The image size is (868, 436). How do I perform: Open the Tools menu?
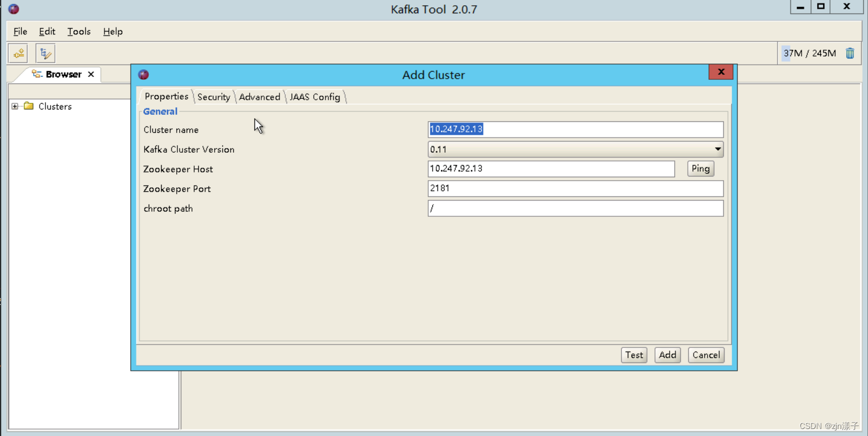(79, 31)
